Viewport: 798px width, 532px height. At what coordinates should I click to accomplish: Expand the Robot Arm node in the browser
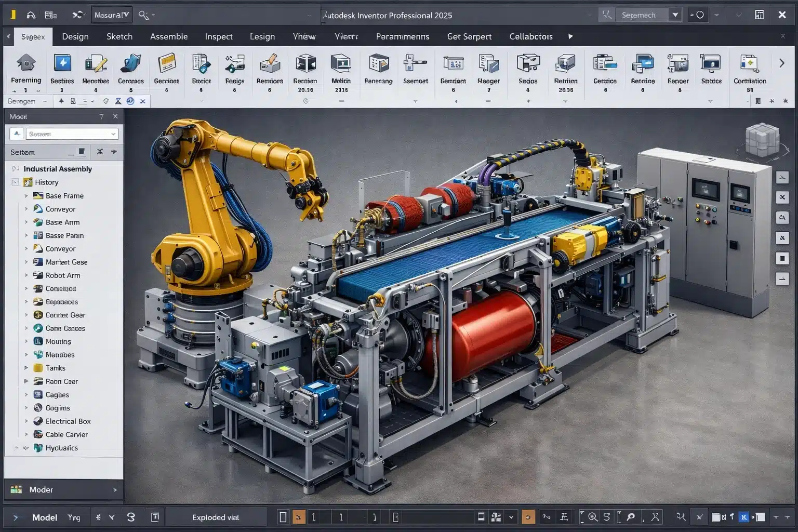pos(27,275)
